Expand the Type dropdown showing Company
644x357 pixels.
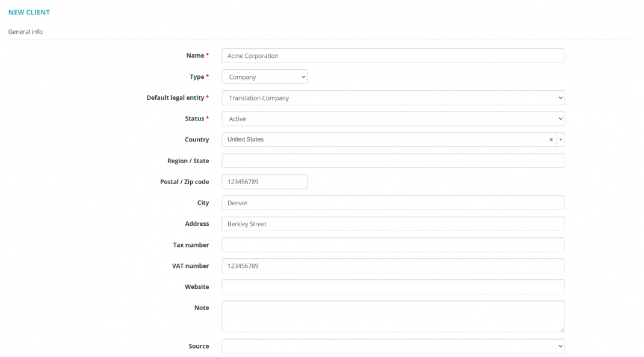[x=264, y=77]
